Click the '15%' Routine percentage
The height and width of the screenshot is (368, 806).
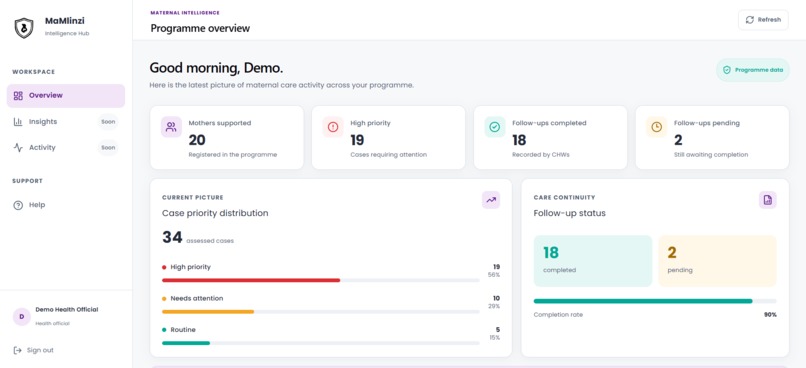click(493, 338)
